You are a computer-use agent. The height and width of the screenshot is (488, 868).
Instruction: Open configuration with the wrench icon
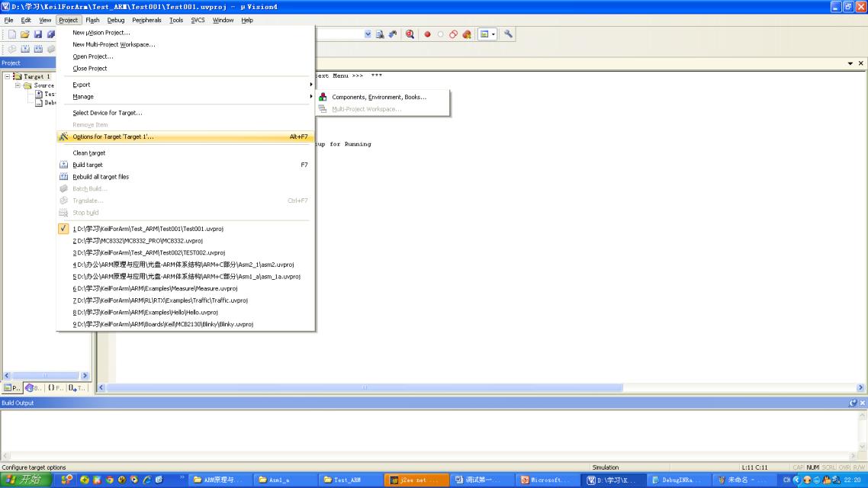(508, 34)
